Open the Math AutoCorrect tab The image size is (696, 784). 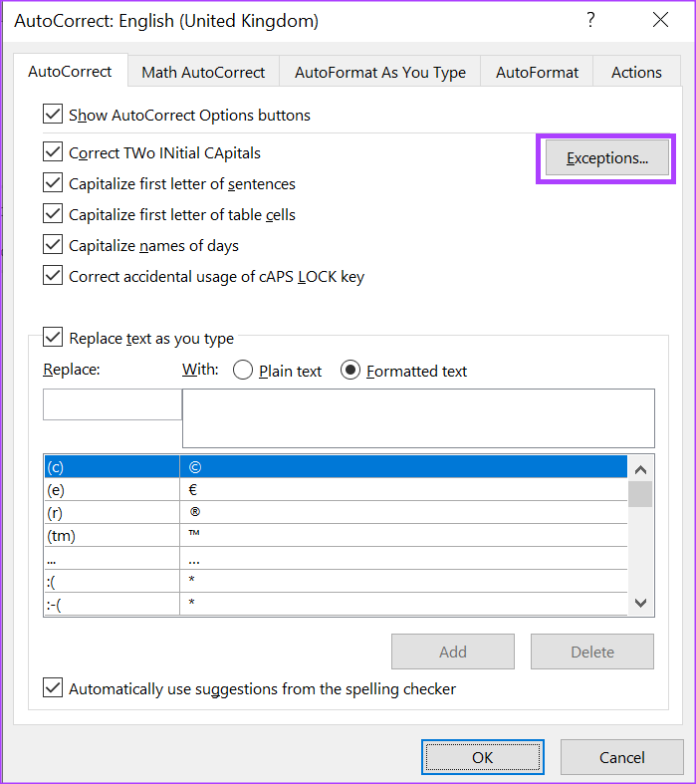[x=203, y=72]
